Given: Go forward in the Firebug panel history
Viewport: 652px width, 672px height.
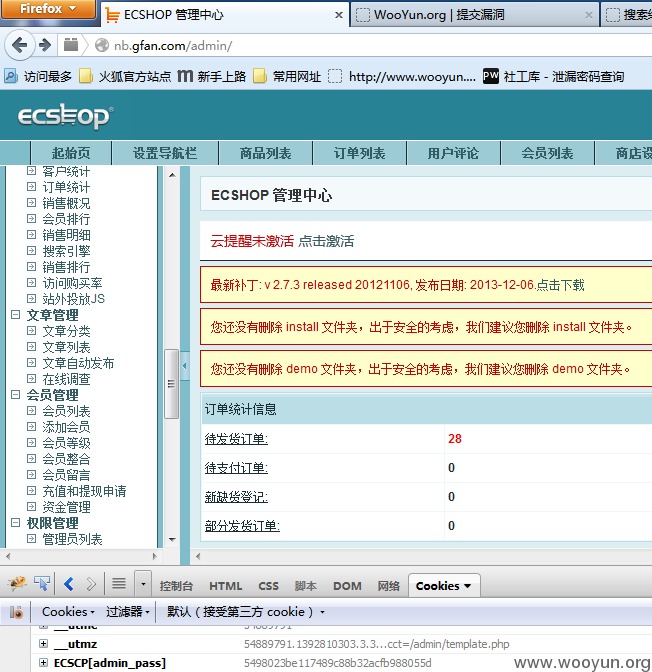Looking at the screenshot, I should pos(91,584).
